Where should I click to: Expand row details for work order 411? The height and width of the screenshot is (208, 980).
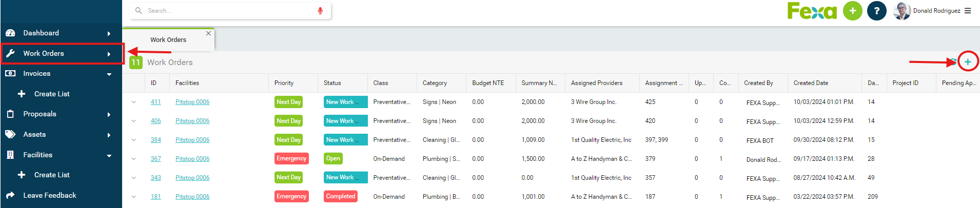click(134, 102)
